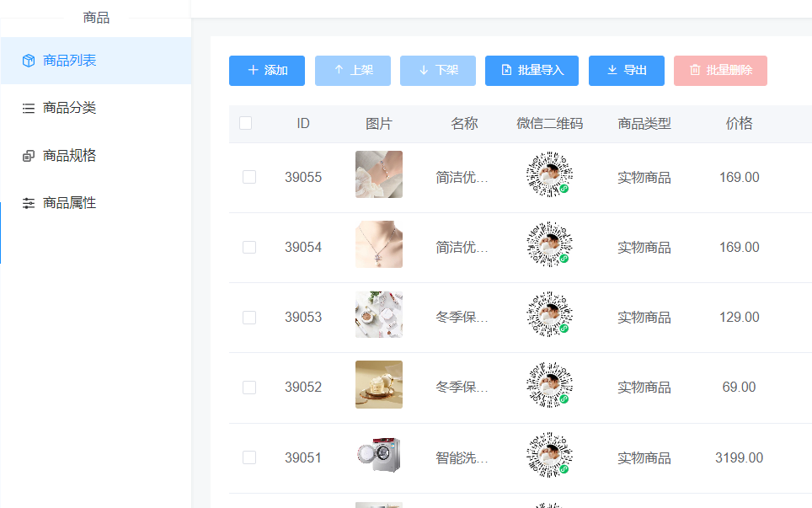
Task: Open cream jar thumbnail of product 39052
Action: (x=379, y=385)
